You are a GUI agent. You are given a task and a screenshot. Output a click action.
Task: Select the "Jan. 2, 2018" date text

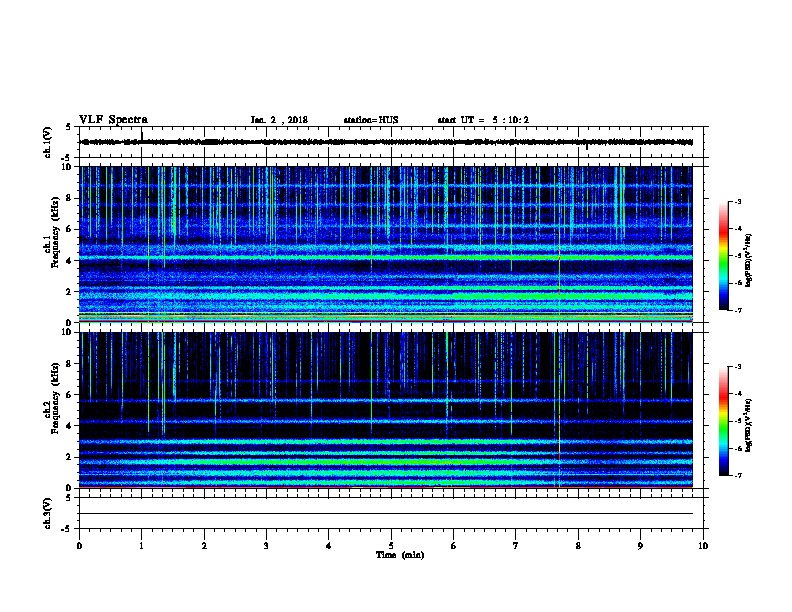(x=279, y=120)
